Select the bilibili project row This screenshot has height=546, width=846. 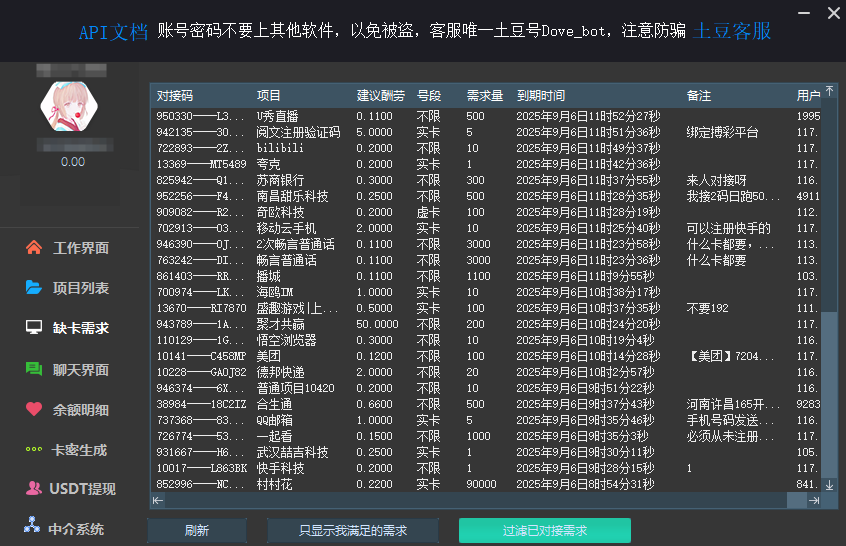[x=486, y=148]
